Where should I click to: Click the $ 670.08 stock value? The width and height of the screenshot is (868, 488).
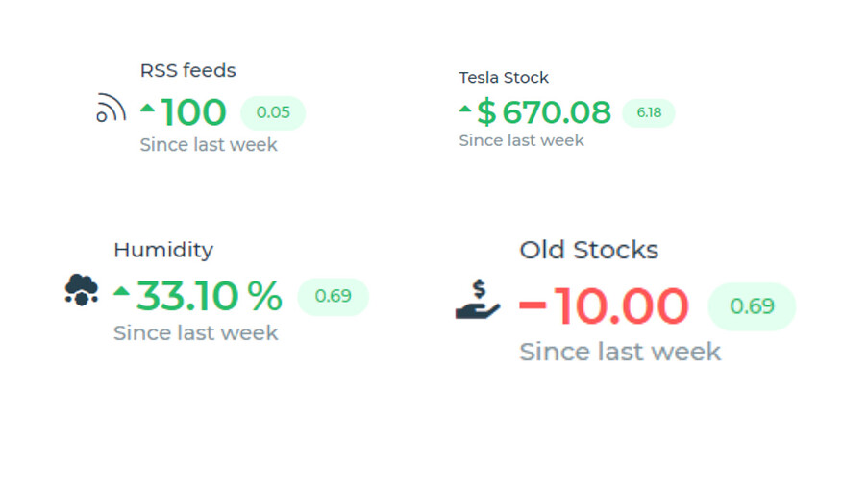[544, 112]
